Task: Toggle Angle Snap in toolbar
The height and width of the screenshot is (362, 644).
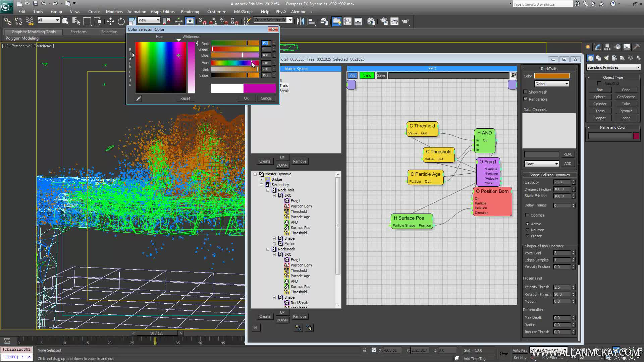Action: [x=213, y=21]
